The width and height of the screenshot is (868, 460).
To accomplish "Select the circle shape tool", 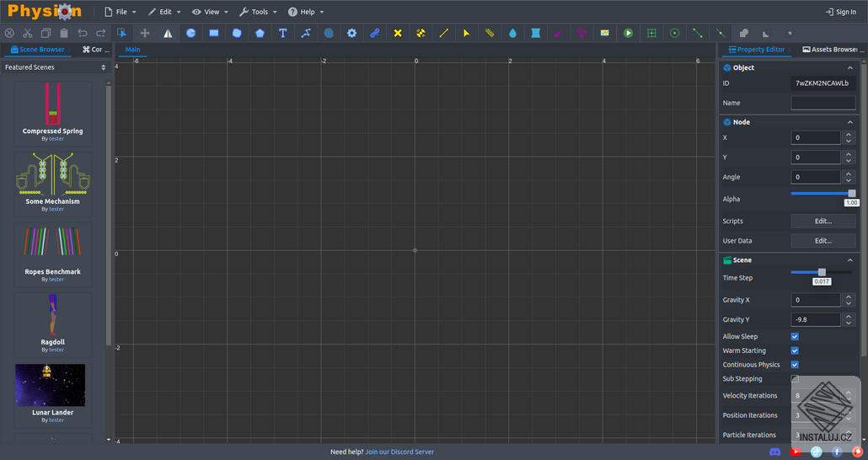I will coord(191,33).
